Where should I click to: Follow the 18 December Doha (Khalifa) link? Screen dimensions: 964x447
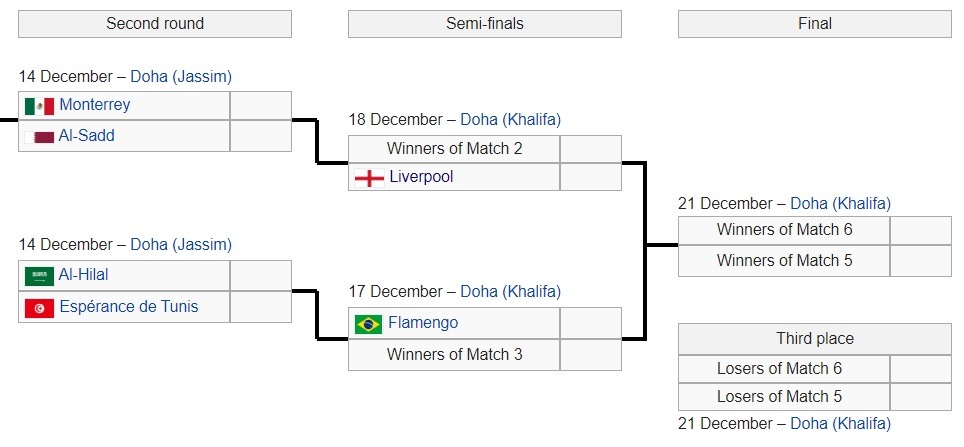(x=511, y=119)
